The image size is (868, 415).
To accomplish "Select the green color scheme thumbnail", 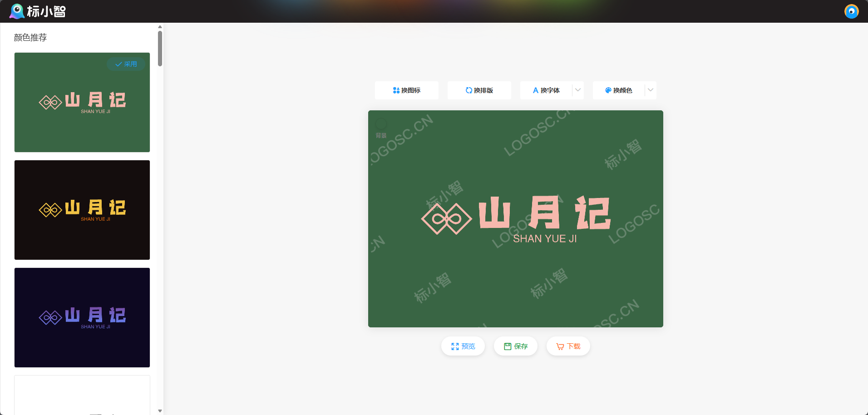I will click(x=82, y=103).
